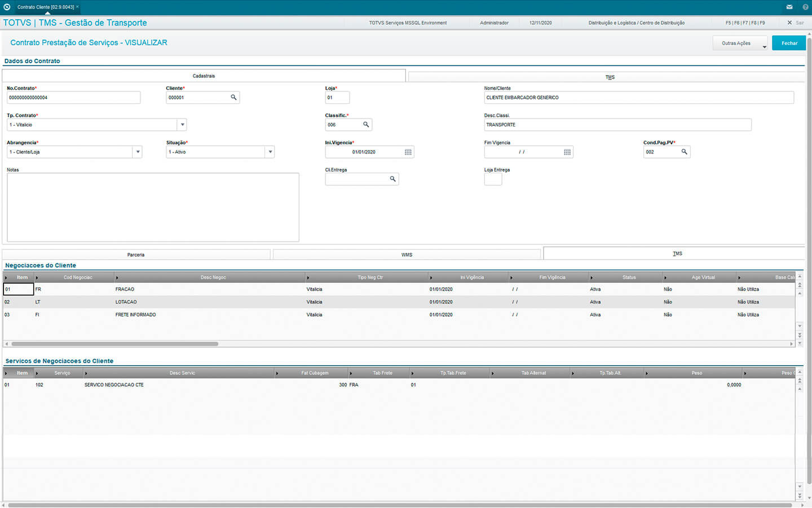Expand the Abrangencia dropdown

(138, 152)
